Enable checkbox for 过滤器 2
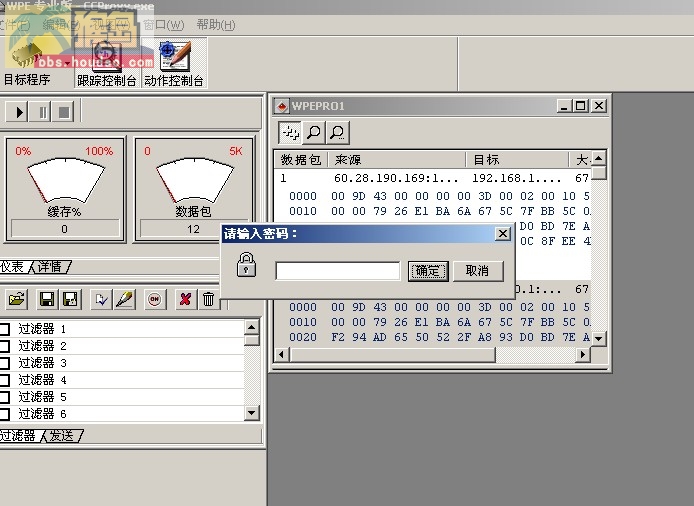The width and height of the screenshot is (694, 506). point(4,346)
